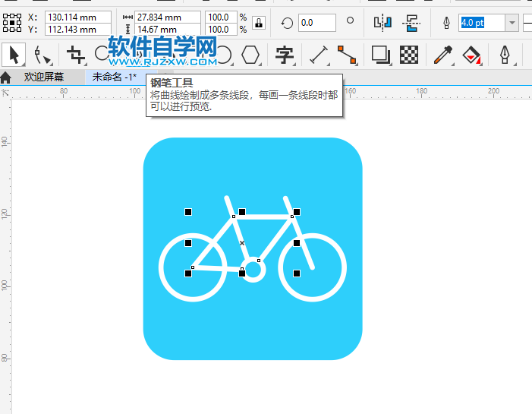Click the 4.0 pt outline width field

pos(482,23)
